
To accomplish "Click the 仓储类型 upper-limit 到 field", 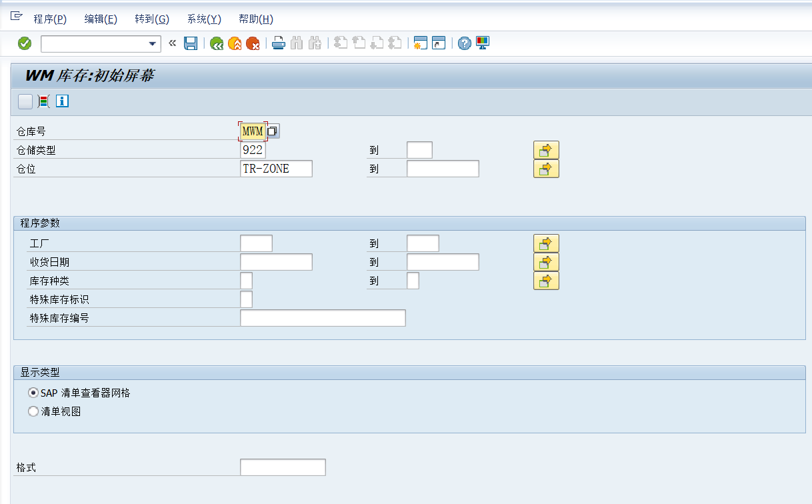I will pos(419,150).
